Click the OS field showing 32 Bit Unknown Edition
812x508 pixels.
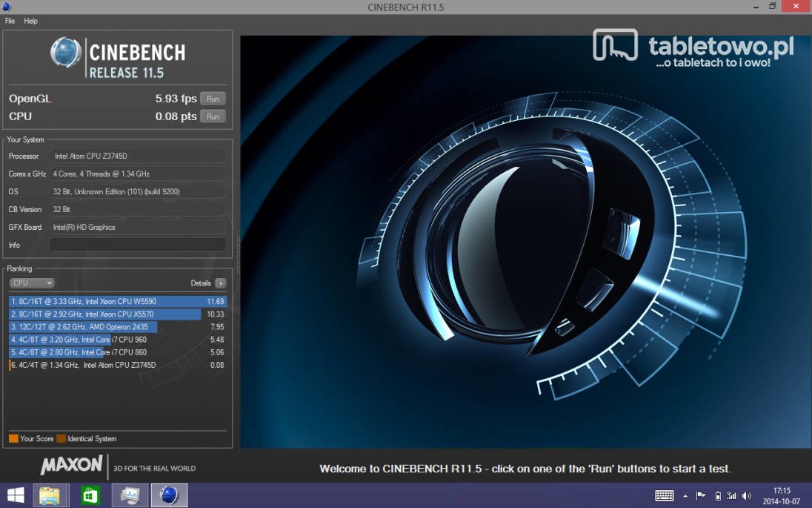pos(138,191)
